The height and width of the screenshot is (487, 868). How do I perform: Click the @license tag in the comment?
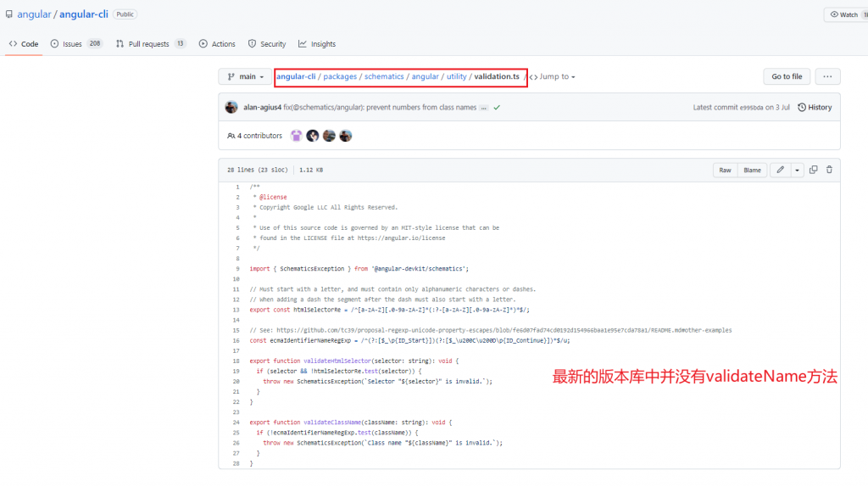pyautogui.click(x=273, y=197)
